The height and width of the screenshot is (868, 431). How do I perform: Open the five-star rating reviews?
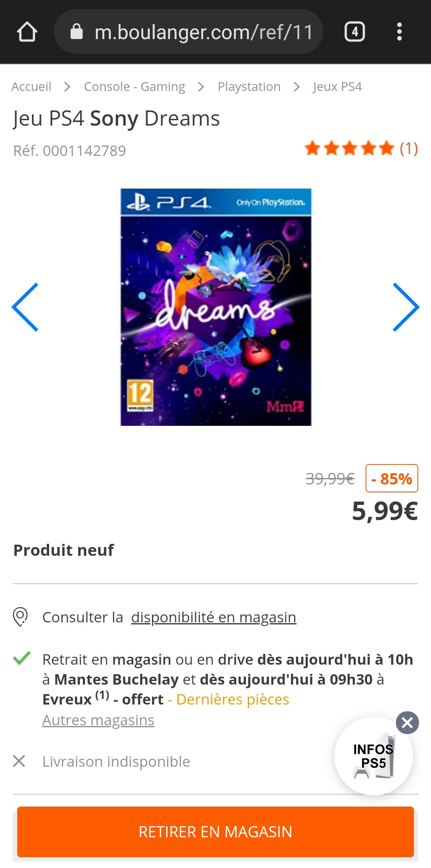point(349,148)
